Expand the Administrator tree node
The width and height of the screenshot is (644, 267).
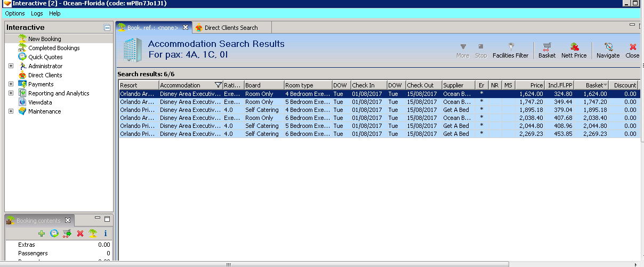pyautogui.click(x=11, y=66)
